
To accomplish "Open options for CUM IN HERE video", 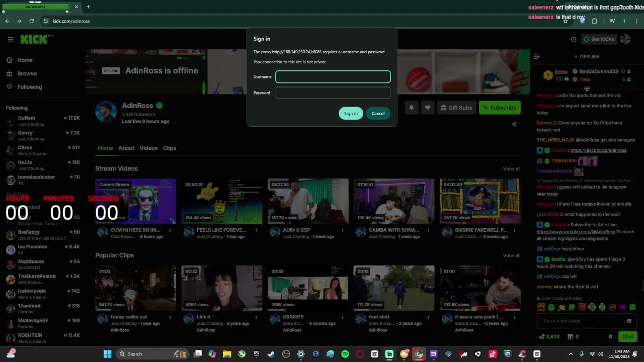I will click(x=170, y=230).
